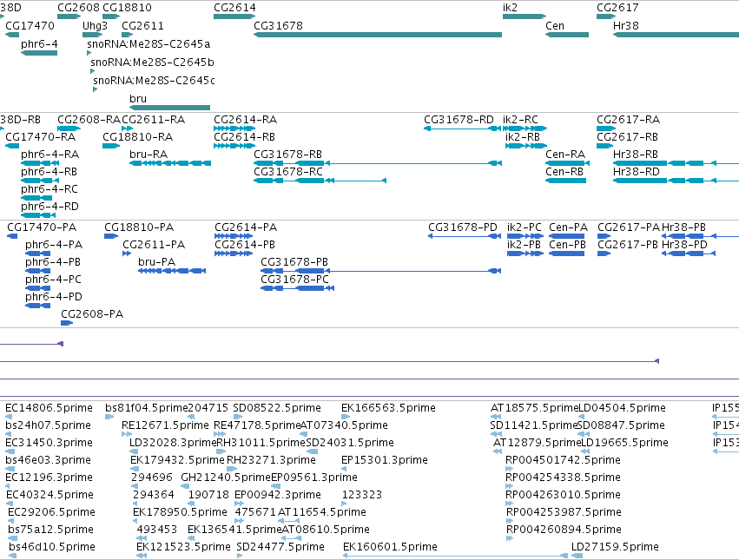Select EST RE12671.5prime
Viewport: 739px width, 560px height.
(x=165, y=425)
